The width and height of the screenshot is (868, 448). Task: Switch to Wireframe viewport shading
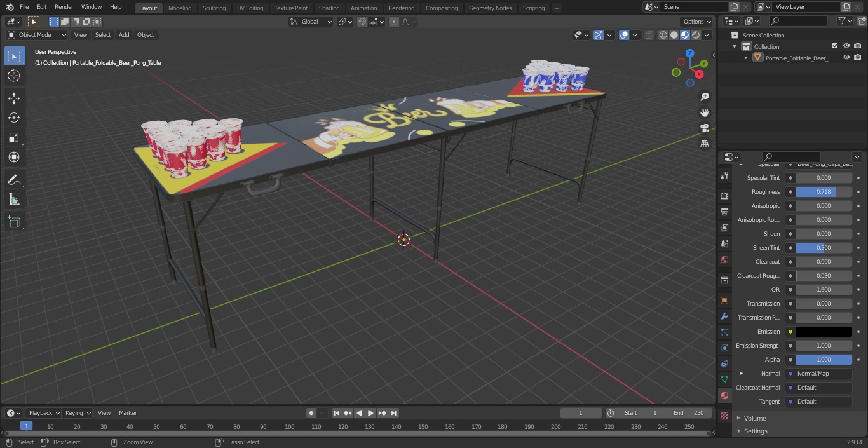pos(663,35)
